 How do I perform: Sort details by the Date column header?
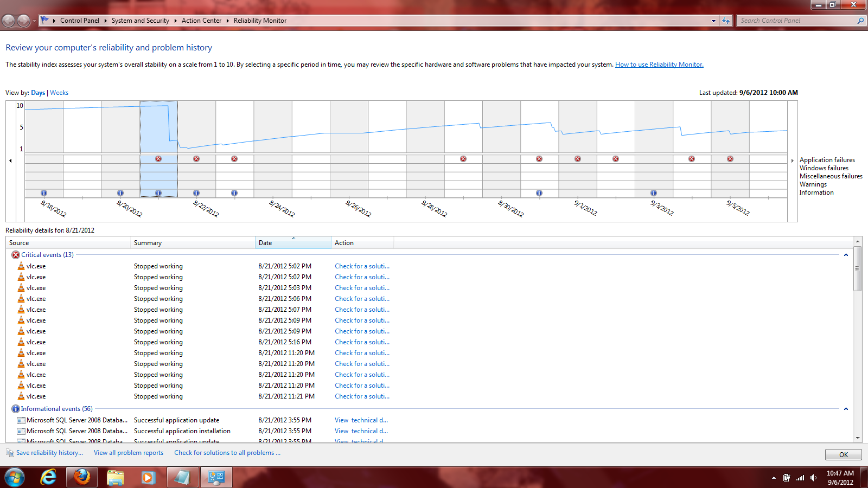293,242
